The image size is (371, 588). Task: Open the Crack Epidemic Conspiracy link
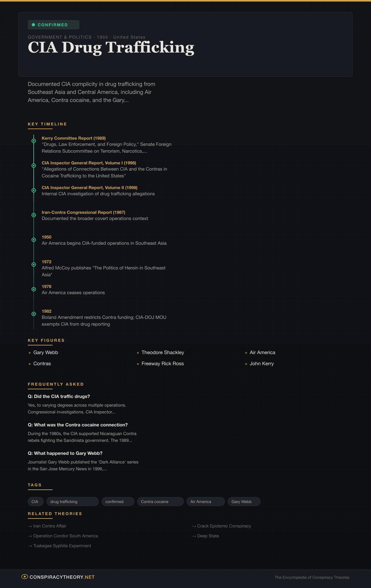pyautogui.click(x=224, y=526)
